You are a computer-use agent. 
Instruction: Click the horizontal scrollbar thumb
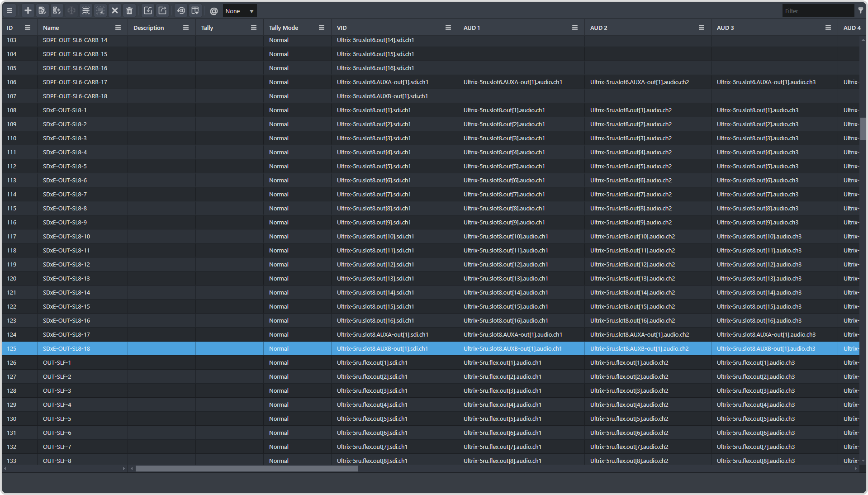pos(247,469)
